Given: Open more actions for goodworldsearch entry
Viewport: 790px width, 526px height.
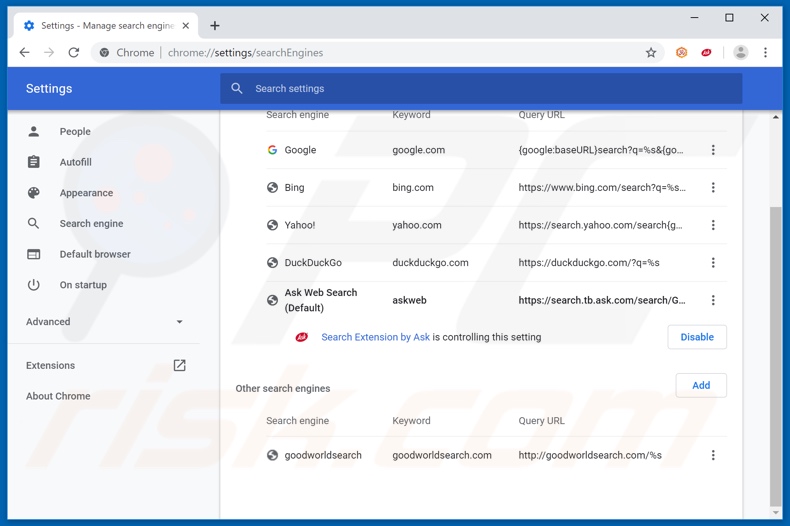Looking at the screenshot, I should [713, 455].
